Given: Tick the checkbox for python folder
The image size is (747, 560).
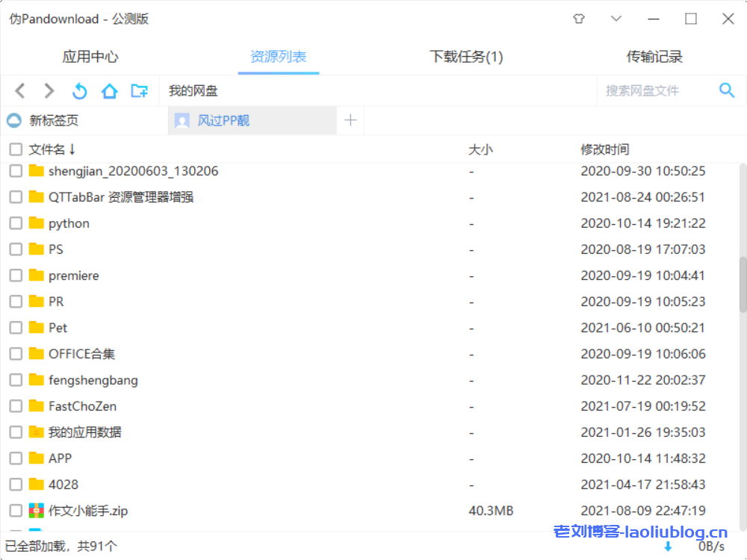Looking at the screenshot, I should pos(15,223).
